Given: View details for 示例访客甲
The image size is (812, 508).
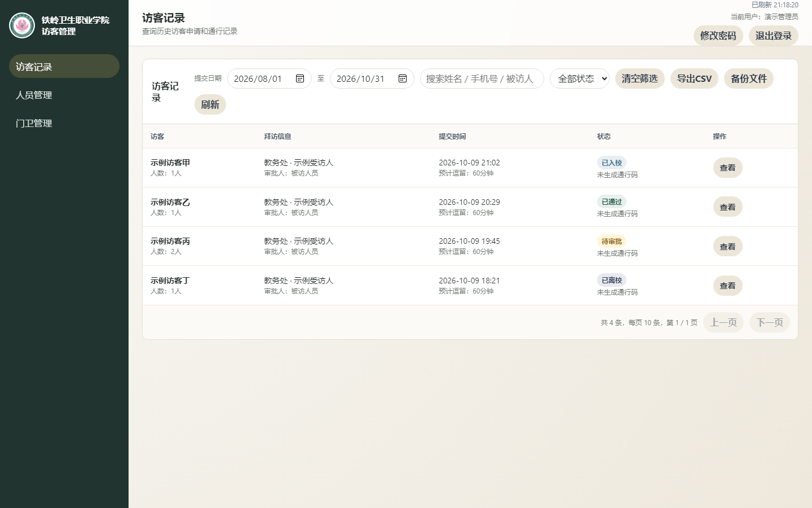Looking at the screenshot, I should click(x=728, y=168).
